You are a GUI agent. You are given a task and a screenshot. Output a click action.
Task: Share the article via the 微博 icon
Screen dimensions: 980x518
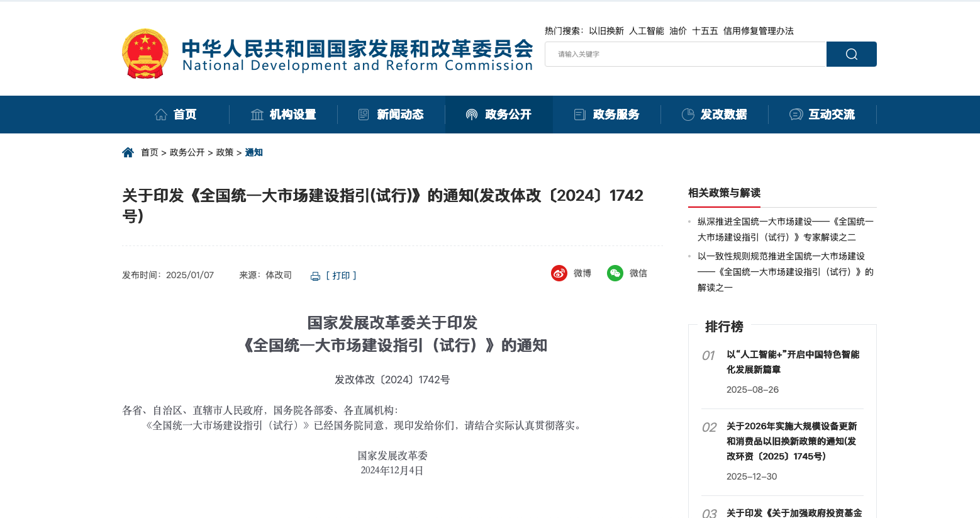[559, 273]
